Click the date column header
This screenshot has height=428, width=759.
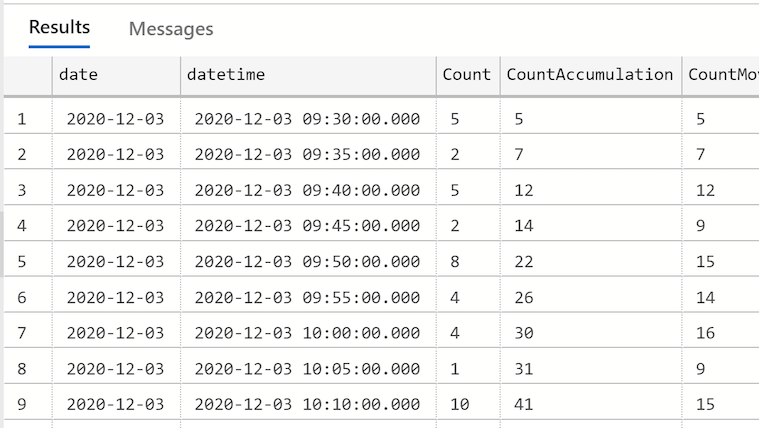[x=116, y=75]
